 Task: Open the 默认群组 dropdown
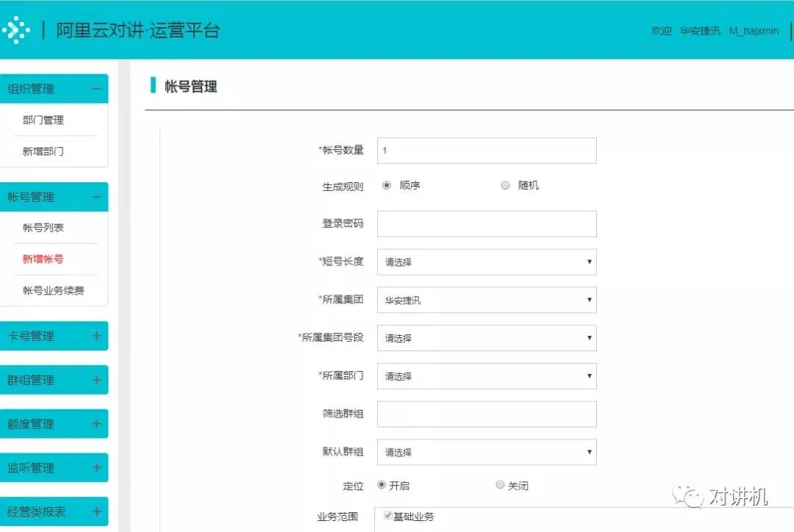click(x=486, y=452)
